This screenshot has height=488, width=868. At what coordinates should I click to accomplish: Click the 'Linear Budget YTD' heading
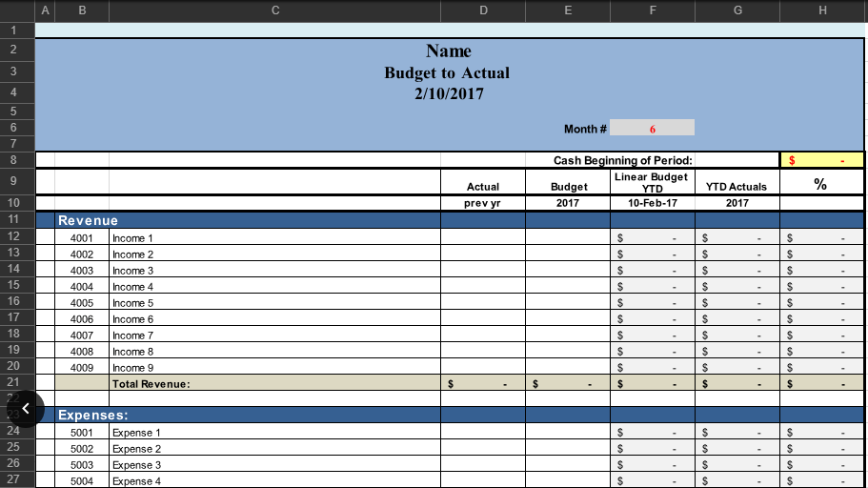click(x=651, y=182)
